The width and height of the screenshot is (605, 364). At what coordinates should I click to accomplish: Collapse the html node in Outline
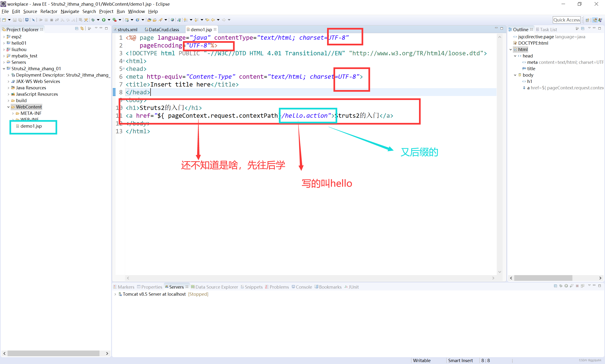click(x=510, y=50)
